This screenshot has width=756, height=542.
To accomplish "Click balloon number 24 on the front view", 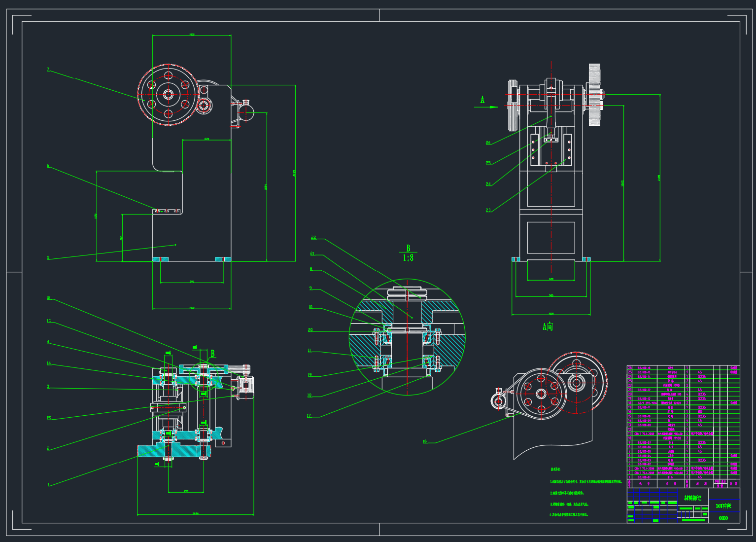I will [x=488, y=184].
